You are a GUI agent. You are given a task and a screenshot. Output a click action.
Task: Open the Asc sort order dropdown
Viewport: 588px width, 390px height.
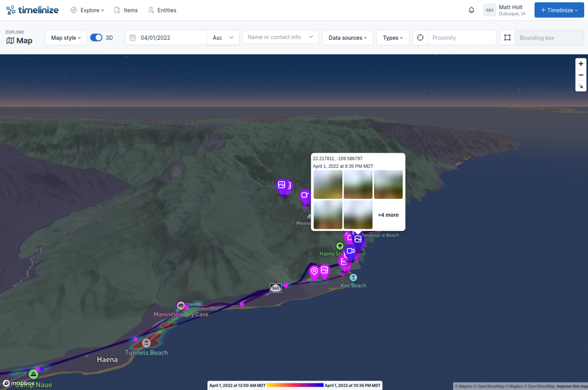coord(223,38)
